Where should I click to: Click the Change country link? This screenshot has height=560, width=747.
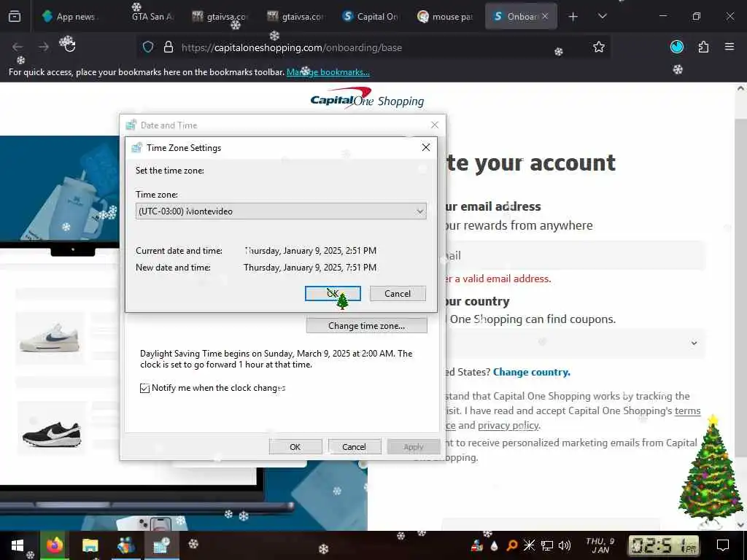coord(532,372)
